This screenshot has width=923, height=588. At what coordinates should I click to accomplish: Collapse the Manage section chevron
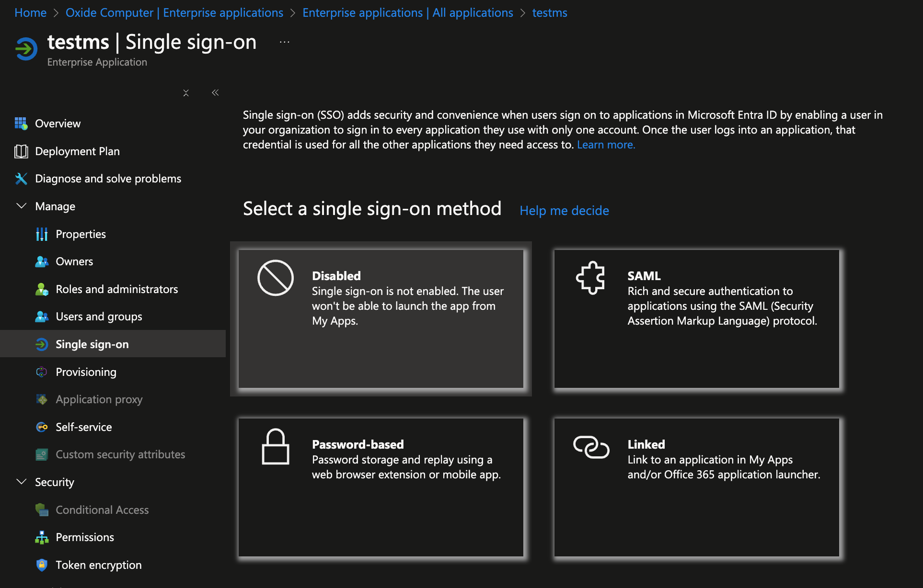pos(21,206)
